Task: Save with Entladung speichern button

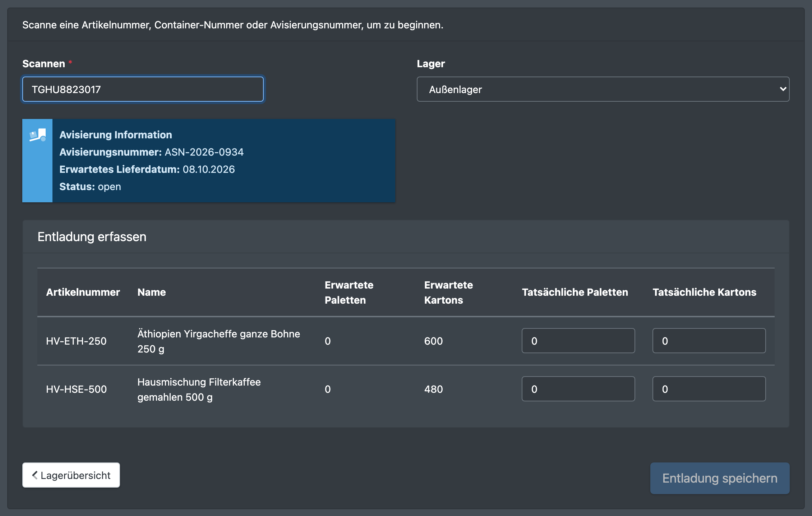Action: (720, 478)
